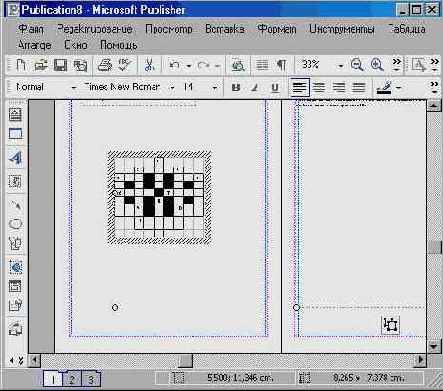Open the Arrange menu

(x=34, y=45)
